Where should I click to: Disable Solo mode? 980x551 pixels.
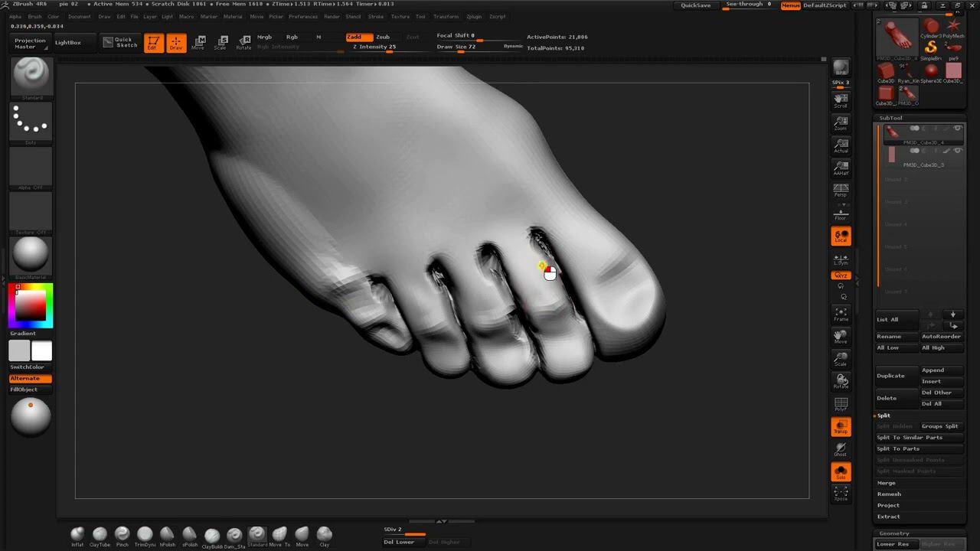click(x=841, y=472)
